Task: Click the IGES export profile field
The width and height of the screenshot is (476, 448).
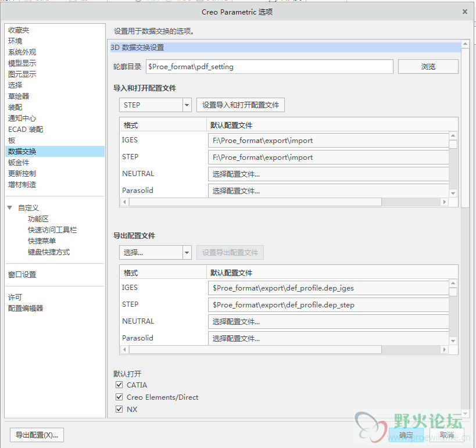Action: pyautogui.click(x=328, y=288)
